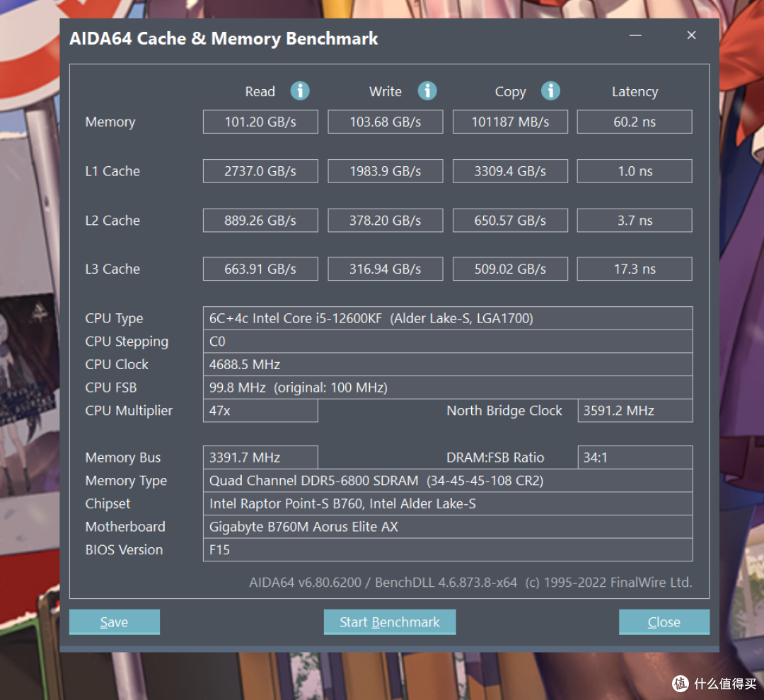Click the L1 Cache Read value 2737.0 GB/s
This screenshot has width=764, height=700.
click(x=260, y=171)
